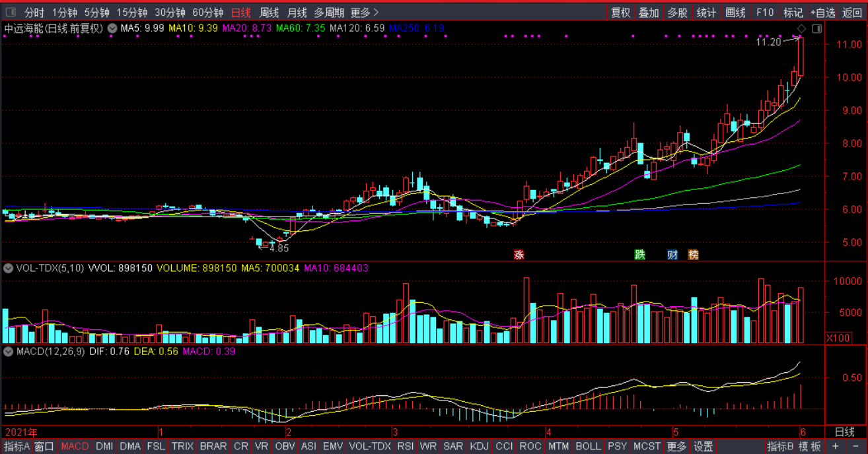Click the 窗口 window button
This screenshot has height=454, width=868.
(45, 447)
